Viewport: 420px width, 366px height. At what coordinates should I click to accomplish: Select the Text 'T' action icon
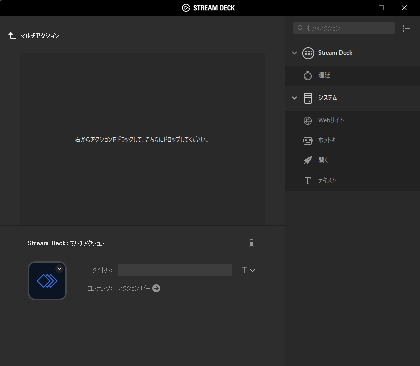(x=308, y=181)
